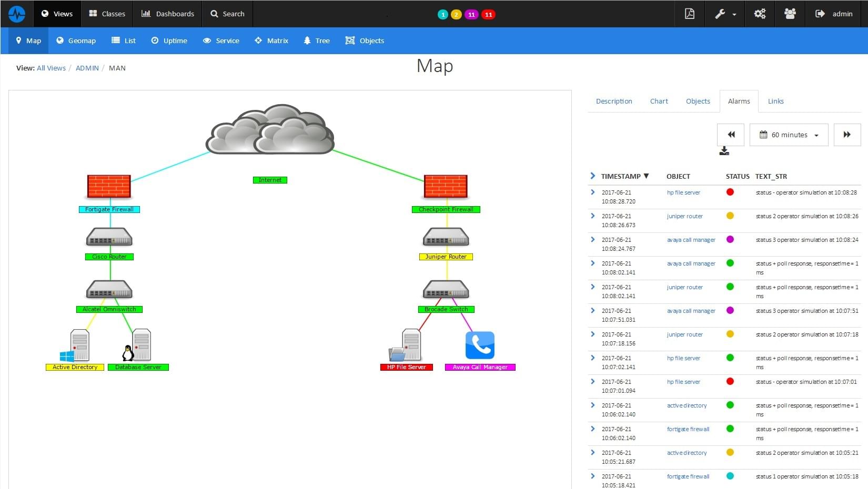Click the yellow badge showing 2
868x489 pixels.
pyautogui.click(x=456, y=14)
